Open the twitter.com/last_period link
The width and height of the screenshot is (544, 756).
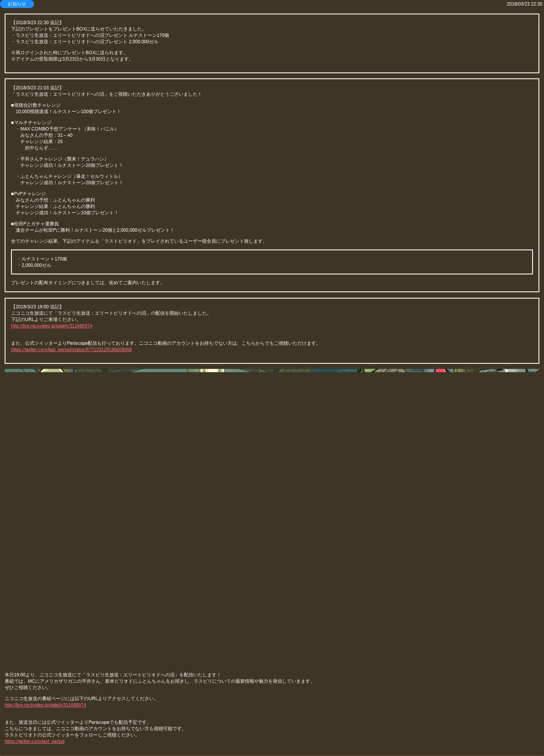[34, 741]
